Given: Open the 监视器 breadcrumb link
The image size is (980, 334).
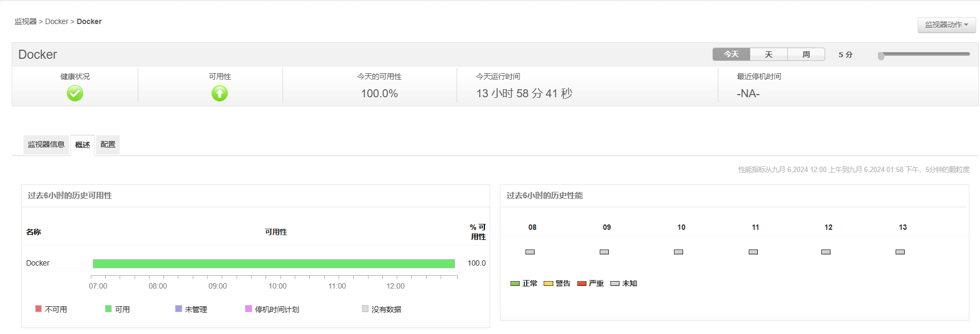Looking at the screenshot, I should (x=26, y=21).
